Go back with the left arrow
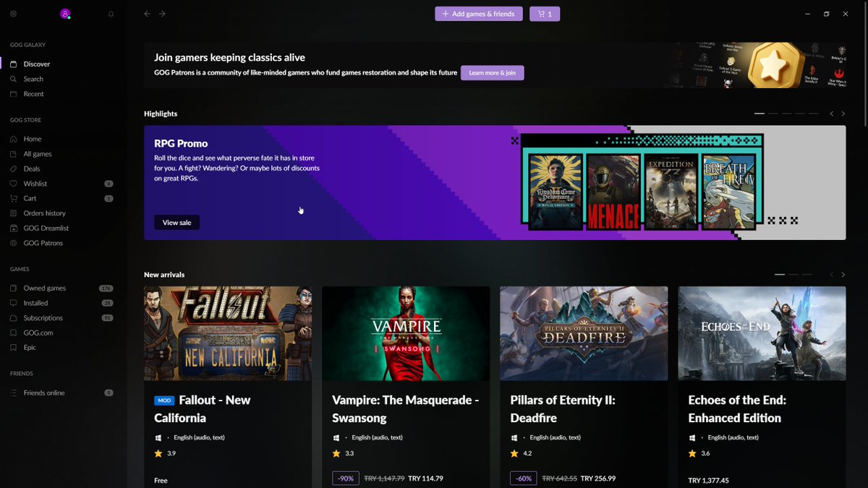 tap(147, 14)
